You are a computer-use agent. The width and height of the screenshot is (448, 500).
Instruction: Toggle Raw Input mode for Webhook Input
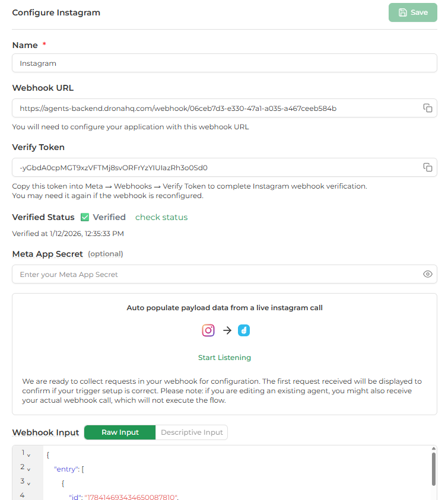tap(119, 432)
